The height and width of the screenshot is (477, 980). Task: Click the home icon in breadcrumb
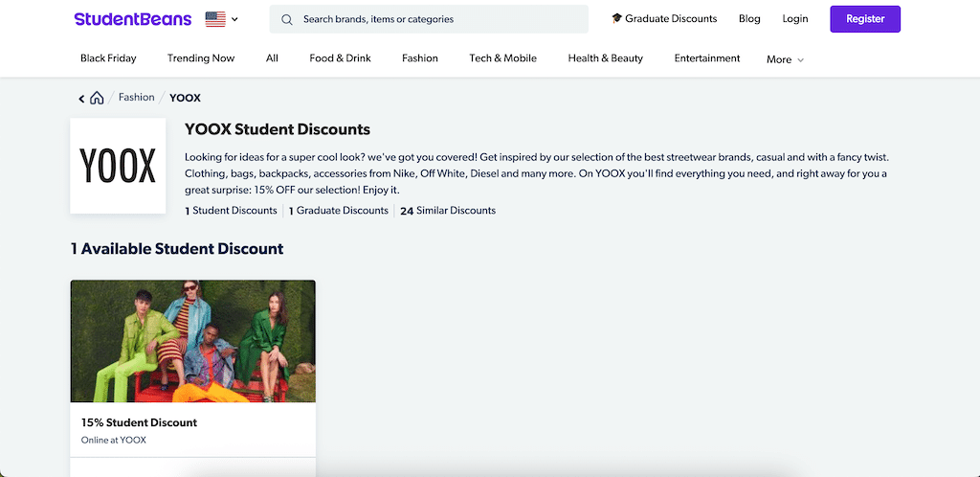(x=97, y=98)
